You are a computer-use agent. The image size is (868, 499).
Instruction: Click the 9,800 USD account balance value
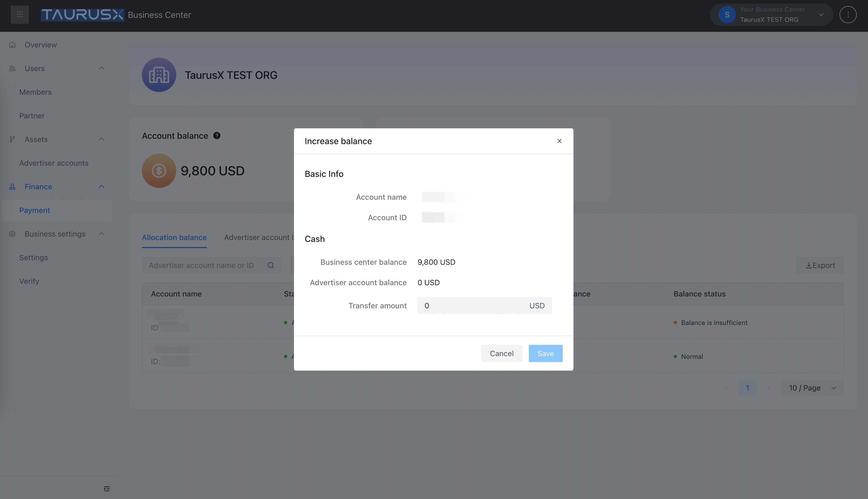[212, 171]
